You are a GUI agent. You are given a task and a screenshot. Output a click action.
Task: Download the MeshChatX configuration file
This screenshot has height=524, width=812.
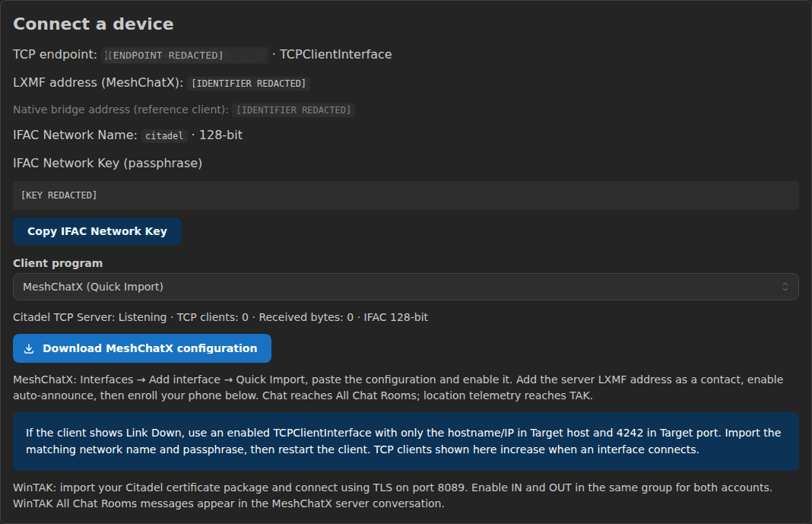142,348
